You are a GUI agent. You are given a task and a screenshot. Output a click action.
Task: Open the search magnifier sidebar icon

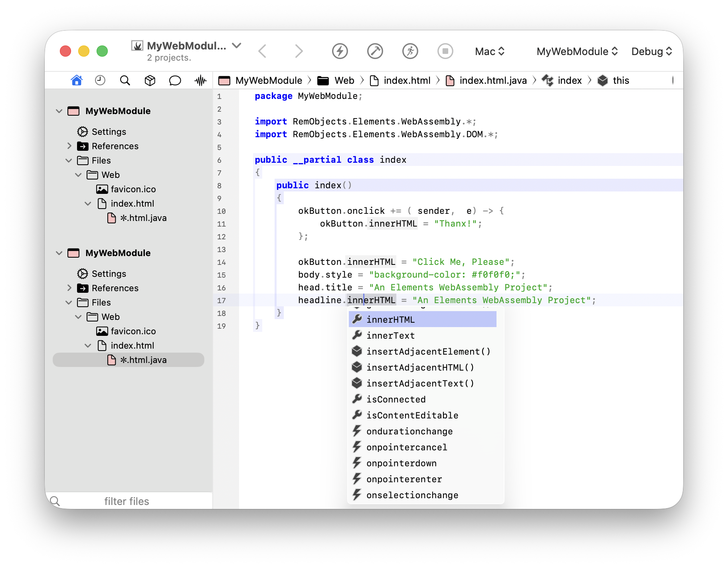pyautogui.click(x=125, y=81)
